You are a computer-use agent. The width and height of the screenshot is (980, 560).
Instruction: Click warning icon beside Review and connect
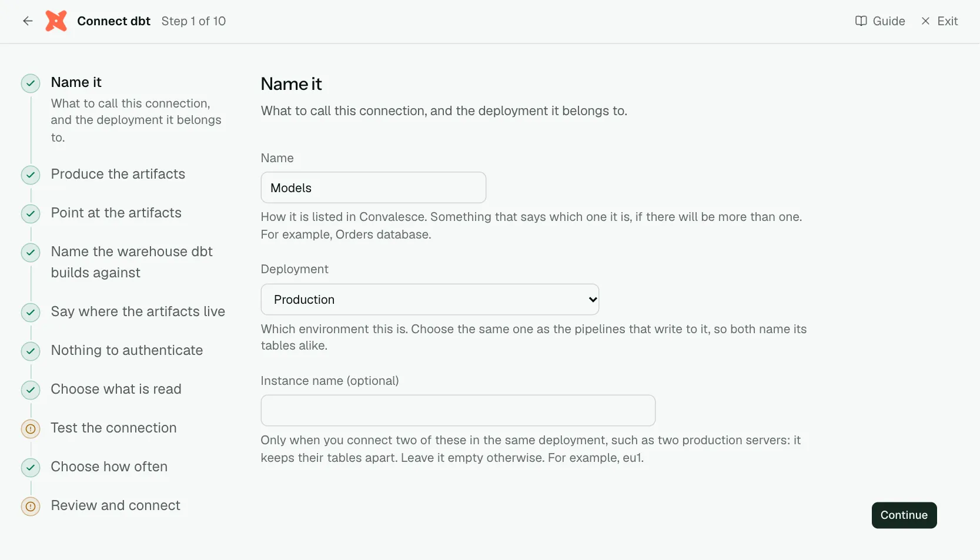coord(31,507)
